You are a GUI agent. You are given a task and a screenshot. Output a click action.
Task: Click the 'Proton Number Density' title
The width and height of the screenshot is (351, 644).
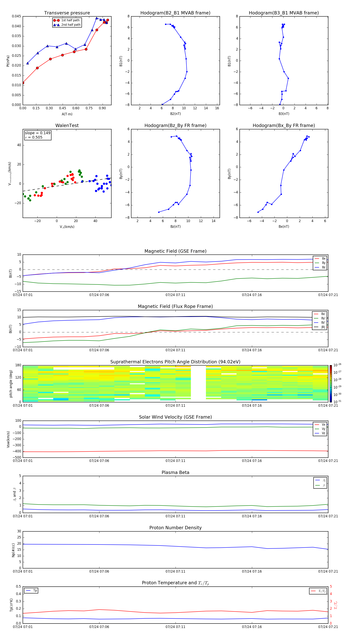tap(175, 528)
